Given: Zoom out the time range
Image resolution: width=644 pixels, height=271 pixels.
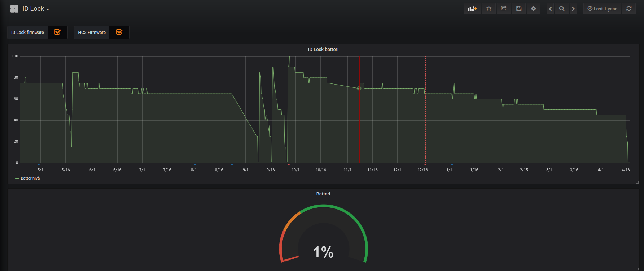Looking at the screenshot, I should tap(562, 9).
